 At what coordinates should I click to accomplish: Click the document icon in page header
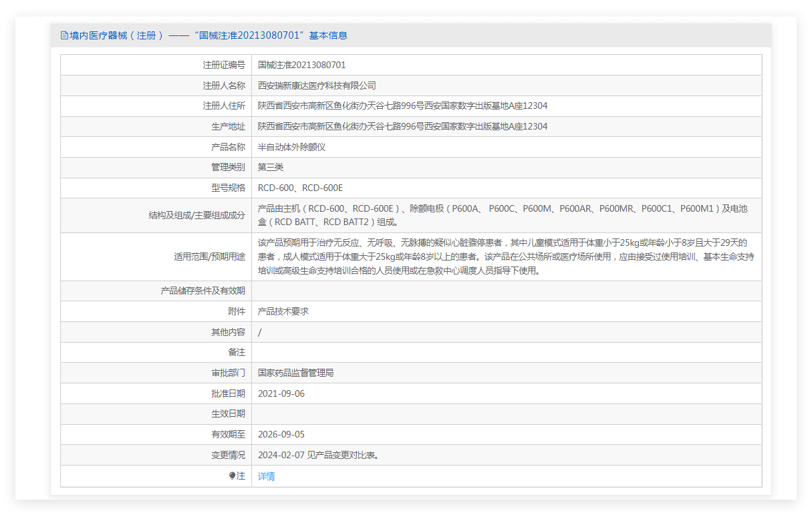[x=64, y=35]
